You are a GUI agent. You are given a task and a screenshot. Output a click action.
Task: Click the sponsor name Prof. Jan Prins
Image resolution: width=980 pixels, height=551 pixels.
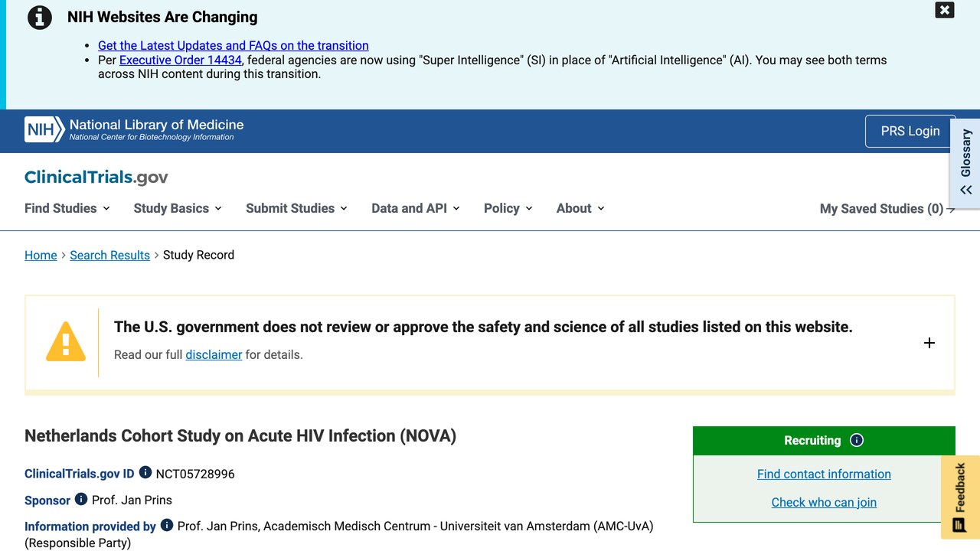pos(132,500)
